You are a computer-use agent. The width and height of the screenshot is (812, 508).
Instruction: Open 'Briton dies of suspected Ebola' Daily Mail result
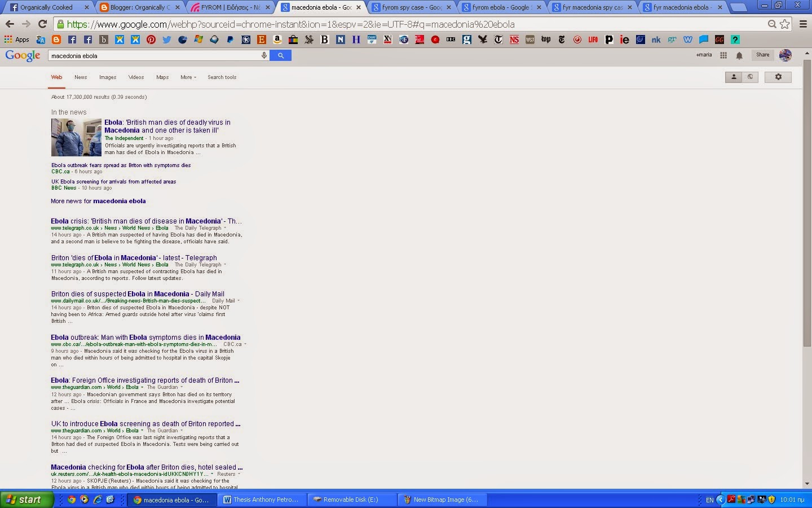point(138,294)
